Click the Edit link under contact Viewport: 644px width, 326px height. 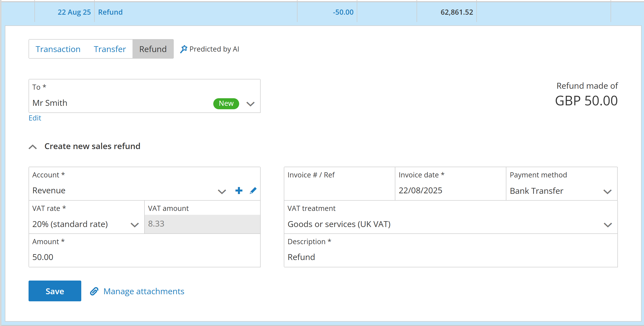[35, 118]
